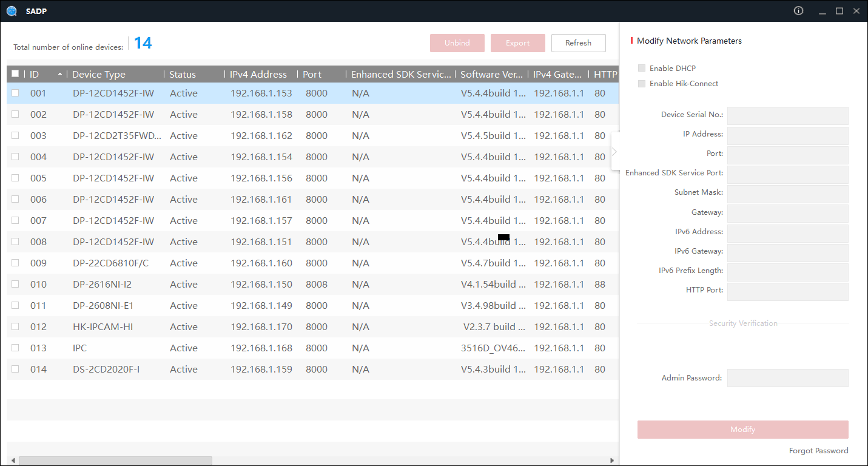Screen dimensions: 868x466
Task: Click IPC device type in row 013
Action: [x=79, y=348]
